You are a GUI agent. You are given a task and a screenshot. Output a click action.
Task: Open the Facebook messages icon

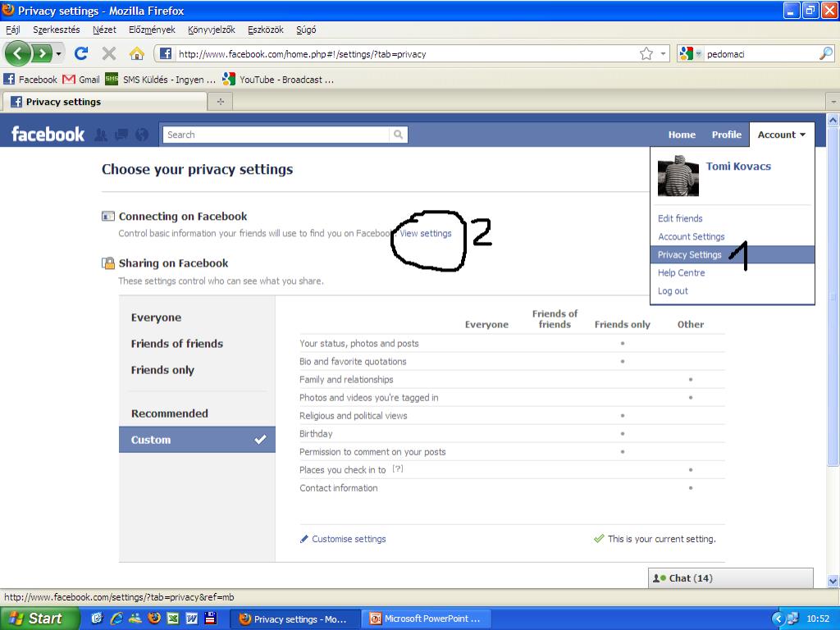pos(121,135)
